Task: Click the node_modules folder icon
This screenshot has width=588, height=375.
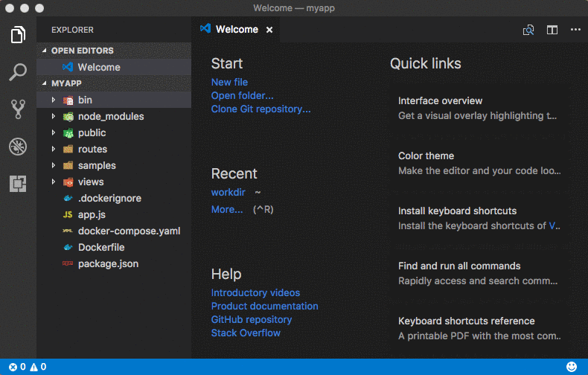Action: (x=68, y=117)
